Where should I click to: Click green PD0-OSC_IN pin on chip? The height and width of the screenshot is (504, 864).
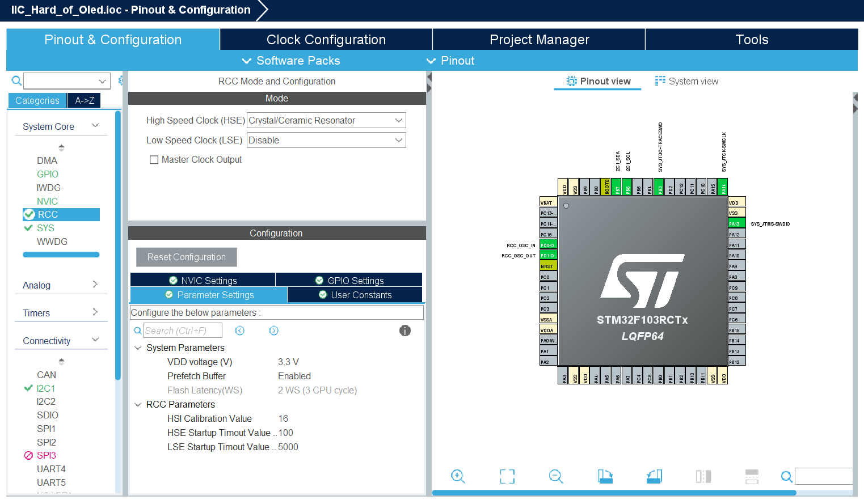(x=548, y=245)
